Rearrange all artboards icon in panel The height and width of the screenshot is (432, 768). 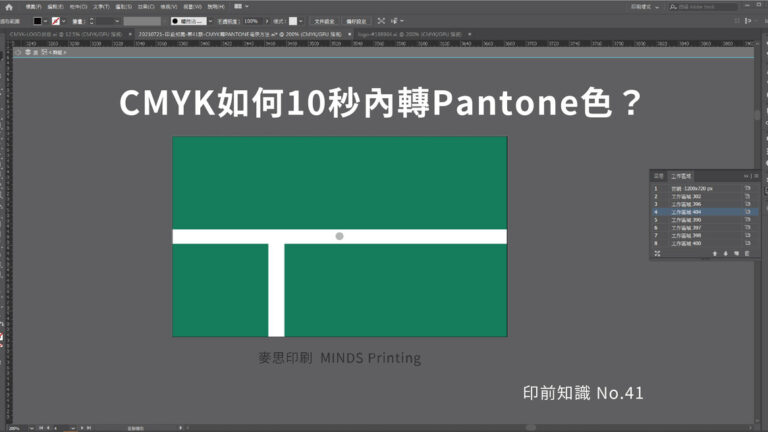[x=657, y=254]
